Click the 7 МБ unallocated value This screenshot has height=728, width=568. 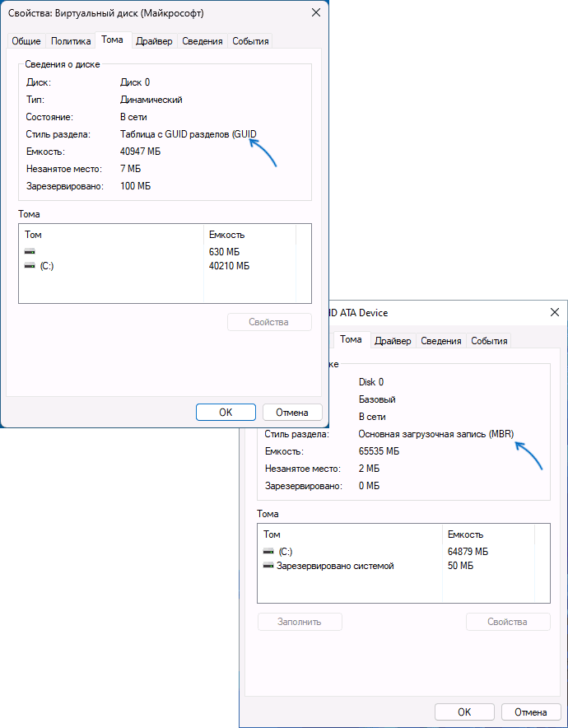(x=130, y=169)
